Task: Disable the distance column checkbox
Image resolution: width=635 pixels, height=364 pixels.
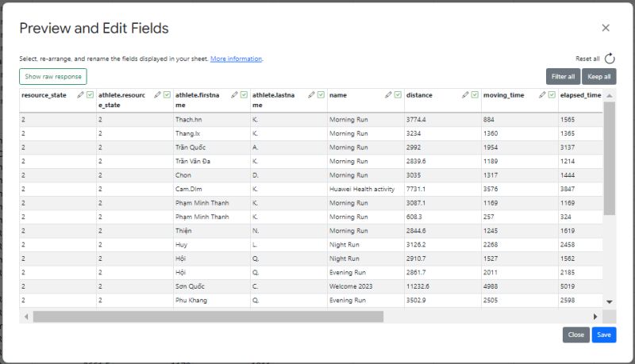Action: 475,94
